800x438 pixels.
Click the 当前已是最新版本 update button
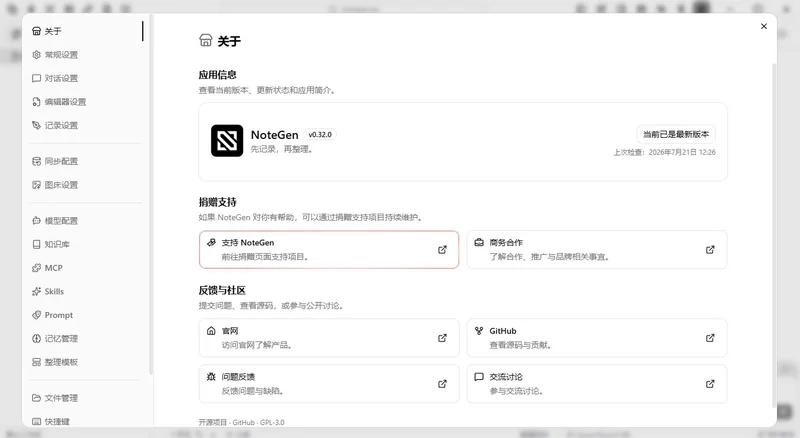coord(676,134)
